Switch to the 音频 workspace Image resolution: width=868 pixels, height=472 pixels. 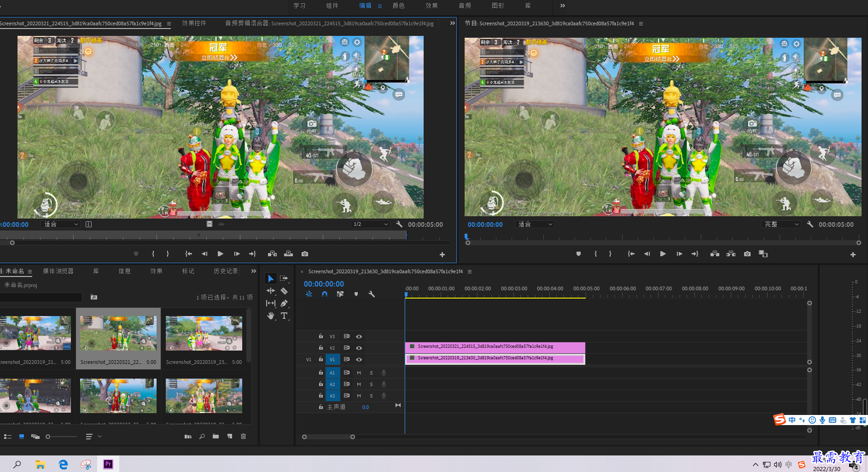click(465, 6)
